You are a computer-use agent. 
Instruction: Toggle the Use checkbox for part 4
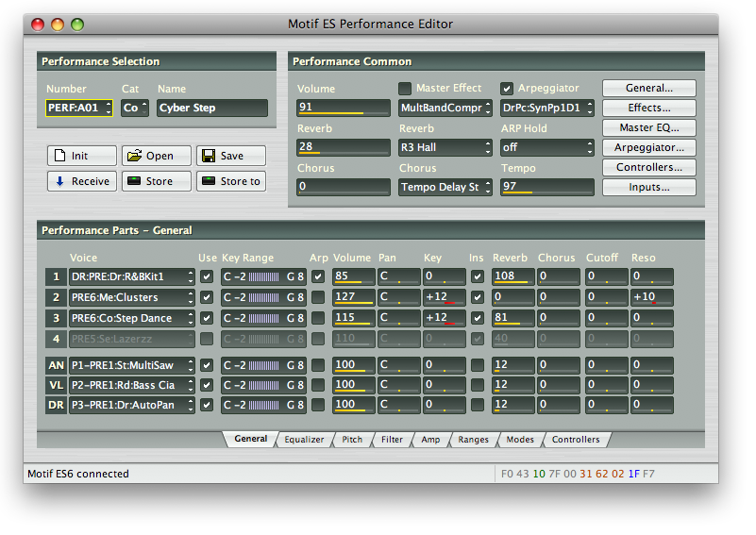pyautogui.click(x=207, y=339)
